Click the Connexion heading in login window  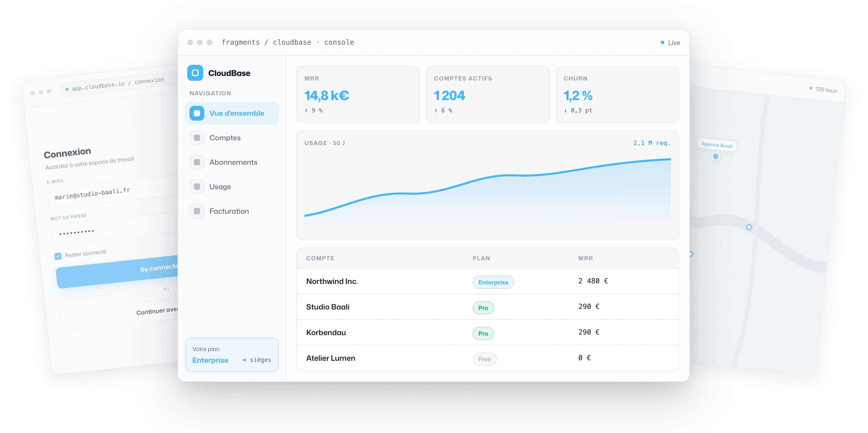click(67, 153)
